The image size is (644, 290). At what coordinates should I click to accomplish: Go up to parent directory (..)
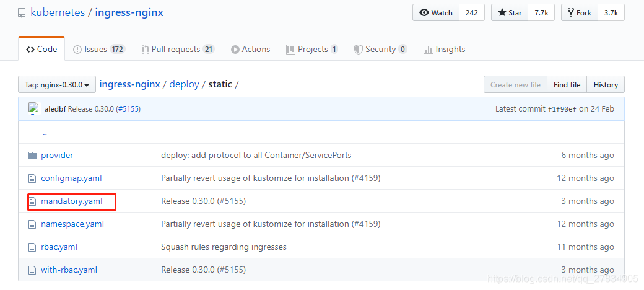[x=45, y=133]
